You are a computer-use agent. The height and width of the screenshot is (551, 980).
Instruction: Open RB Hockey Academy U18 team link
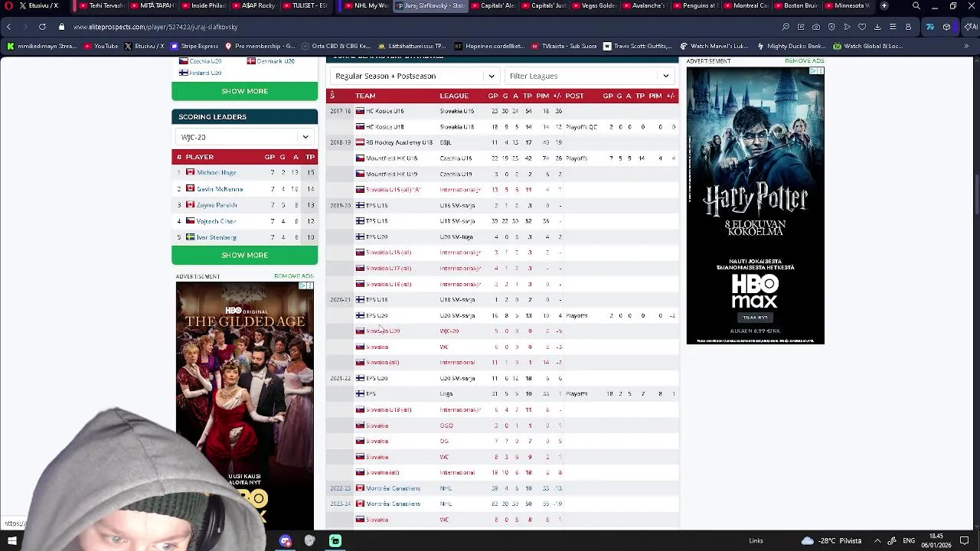pyautogui.click(x=399, y=142)
